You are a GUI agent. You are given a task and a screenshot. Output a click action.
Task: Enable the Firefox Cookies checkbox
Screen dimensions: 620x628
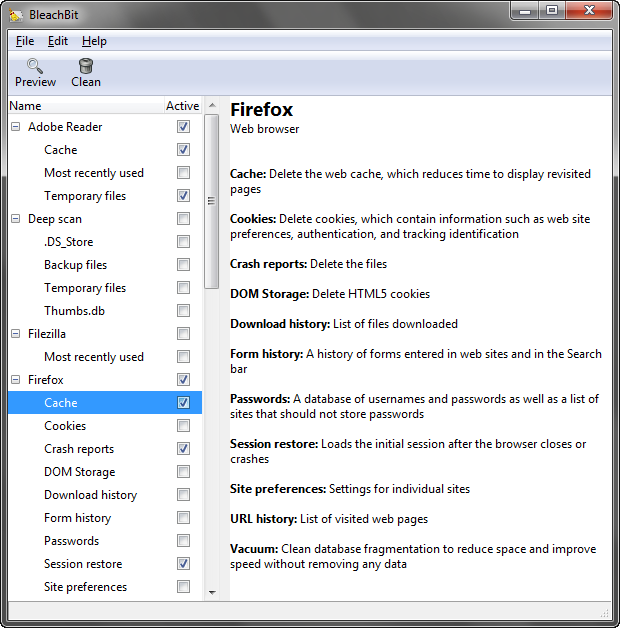click(183, 426)
